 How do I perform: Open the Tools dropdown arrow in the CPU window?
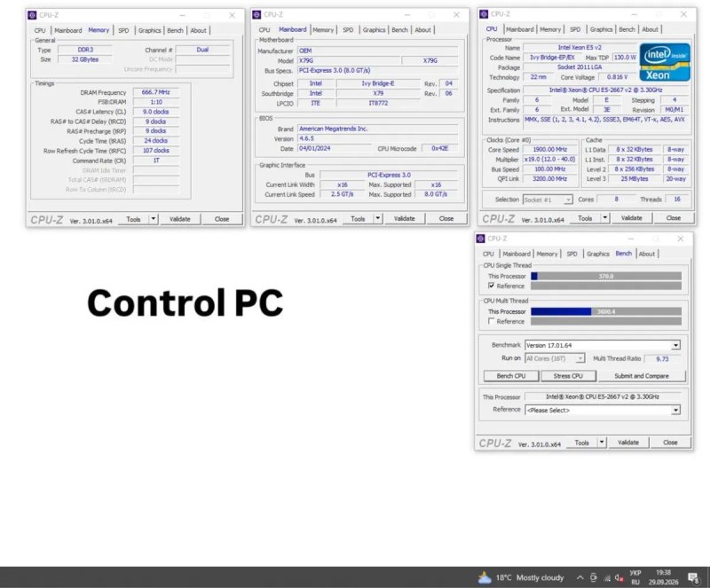605,218
